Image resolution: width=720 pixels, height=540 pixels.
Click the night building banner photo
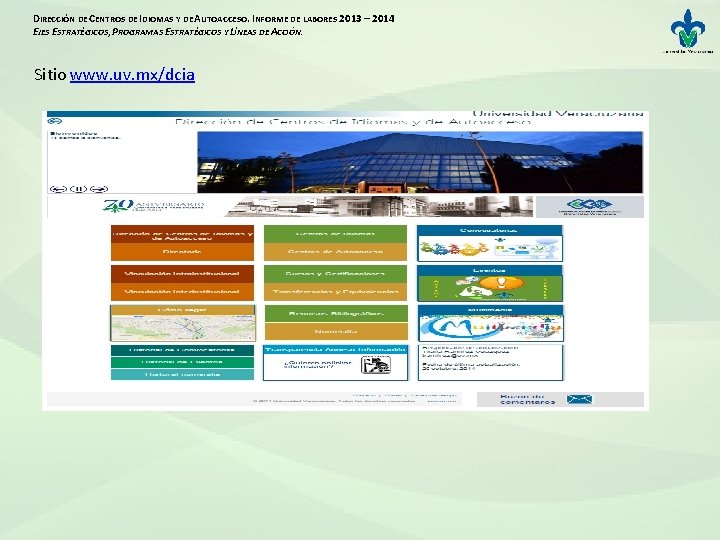pyautogui.click(x=420, y=162)
